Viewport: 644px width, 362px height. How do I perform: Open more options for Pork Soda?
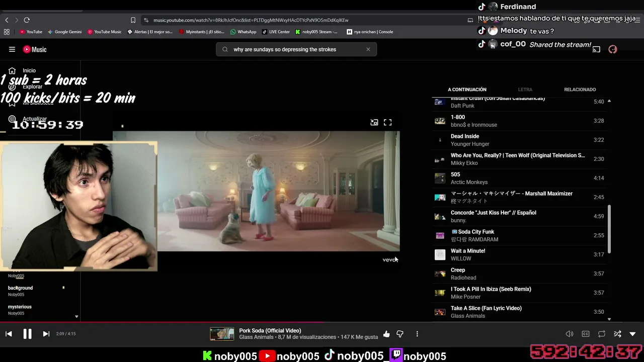(417, 334)
